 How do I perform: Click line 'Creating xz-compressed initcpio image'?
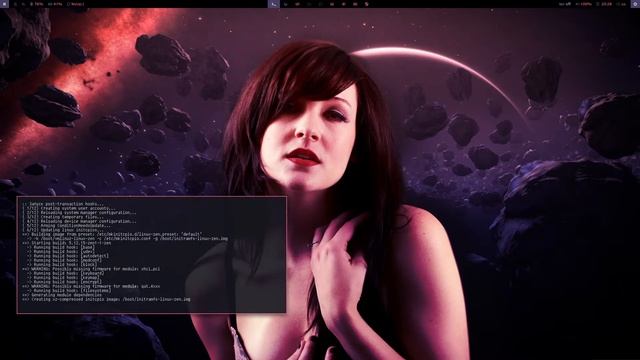(x=107, y=299)
